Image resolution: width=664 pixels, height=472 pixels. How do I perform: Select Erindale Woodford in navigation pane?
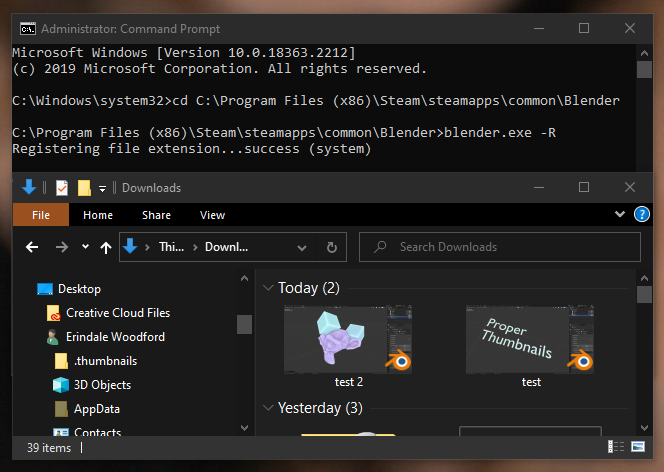[x=115, y=337]
